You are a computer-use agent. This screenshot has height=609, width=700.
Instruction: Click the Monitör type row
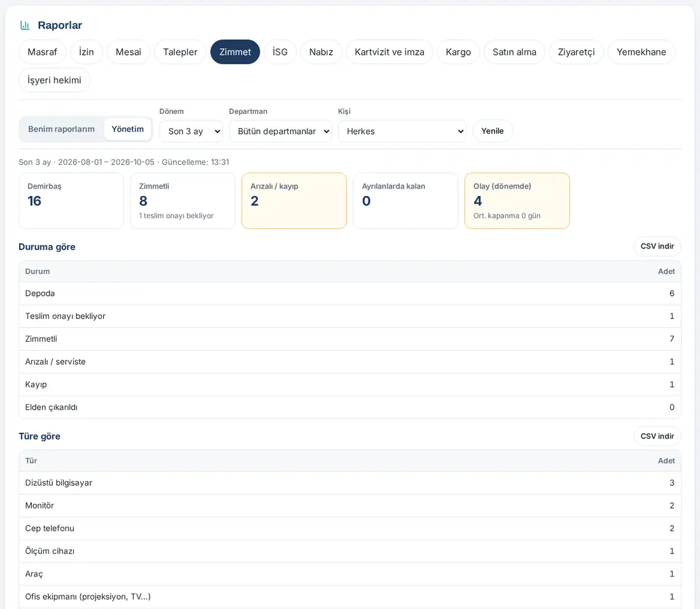click(x=350, y=505)
